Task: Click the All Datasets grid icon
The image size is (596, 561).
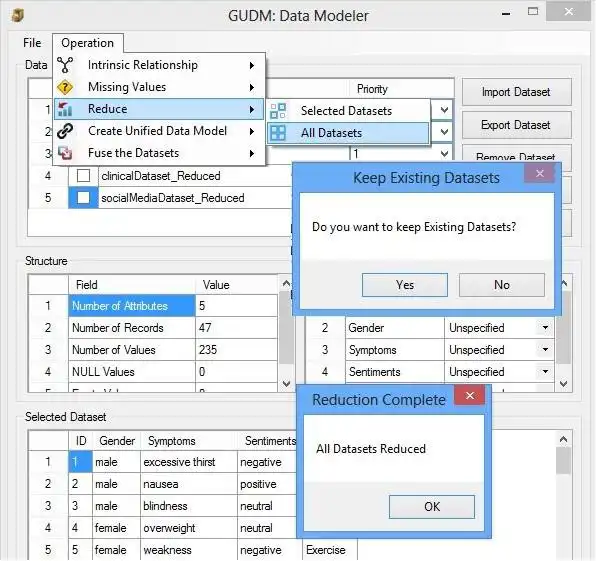Action: (x=278, y=133)
